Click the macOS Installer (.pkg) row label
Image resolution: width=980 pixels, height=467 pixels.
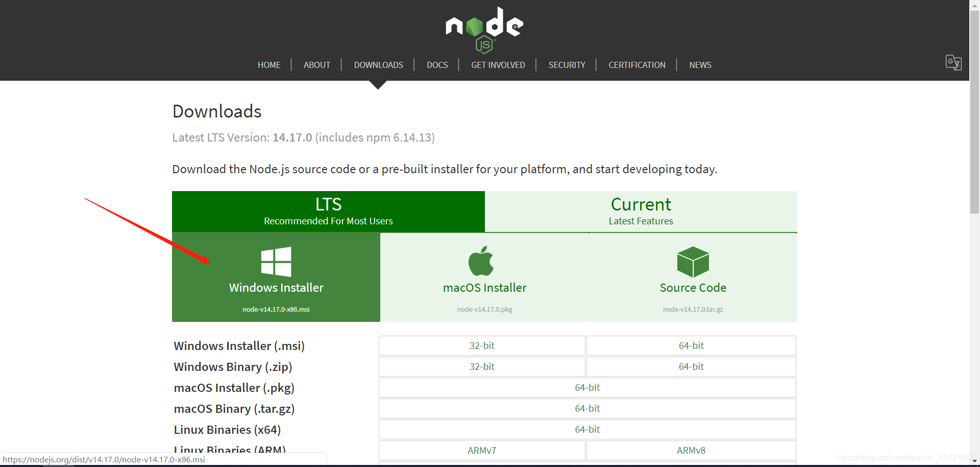(234, 388)
